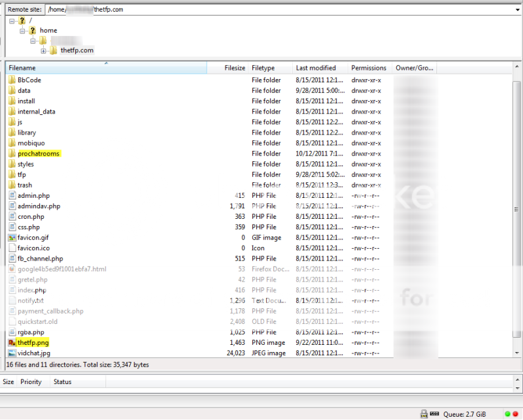Screen dimensions: 523x420
Task: Click the JPEG image icon next to vidchat.jpg
Action: click(12, 353)
